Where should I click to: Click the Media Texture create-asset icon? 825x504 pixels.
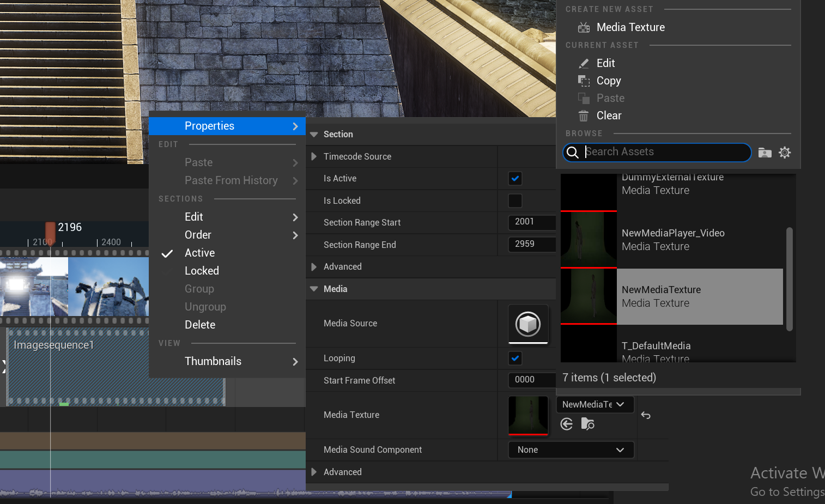[x=584, y=27]
